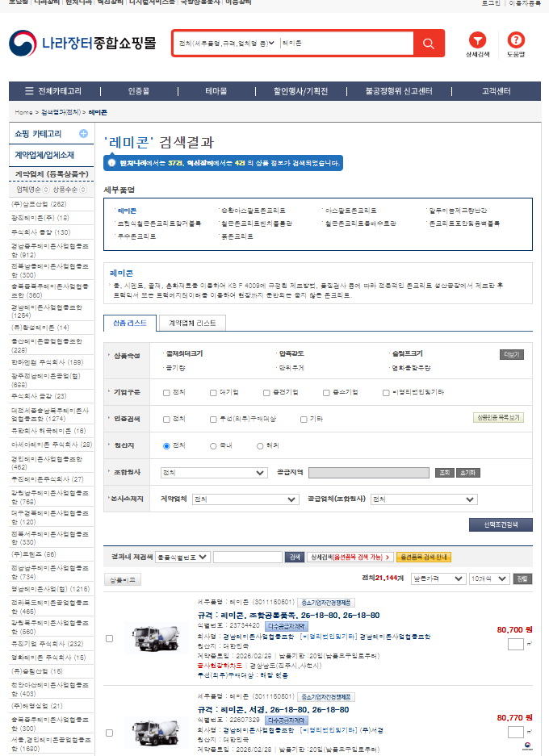Open the 테마몰 menu item

(x=216, y=91)
